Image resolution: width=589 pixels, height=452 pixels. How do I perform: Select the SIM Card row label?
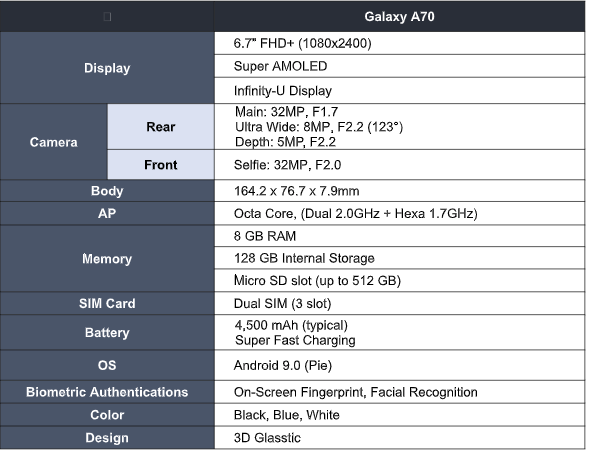[x=107, y=303]
